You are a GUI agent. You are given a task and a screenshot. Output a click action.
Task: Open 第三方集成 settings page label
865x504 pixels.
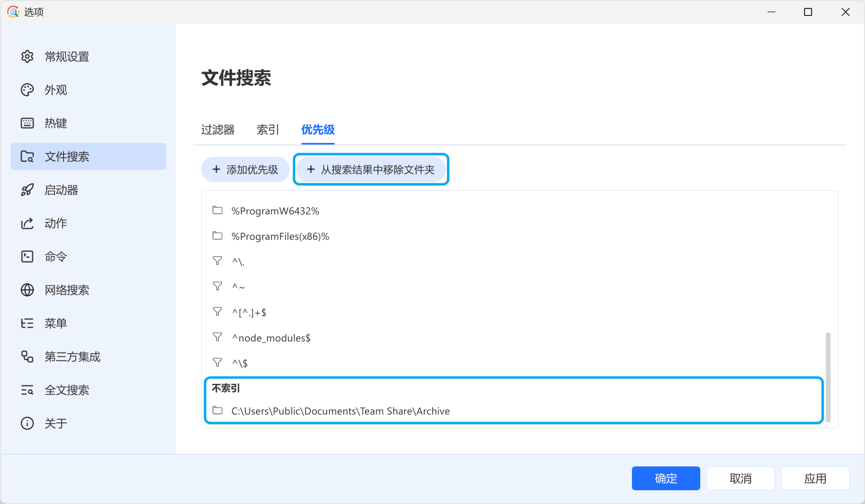pyautogui.click(x=73, y=357)
